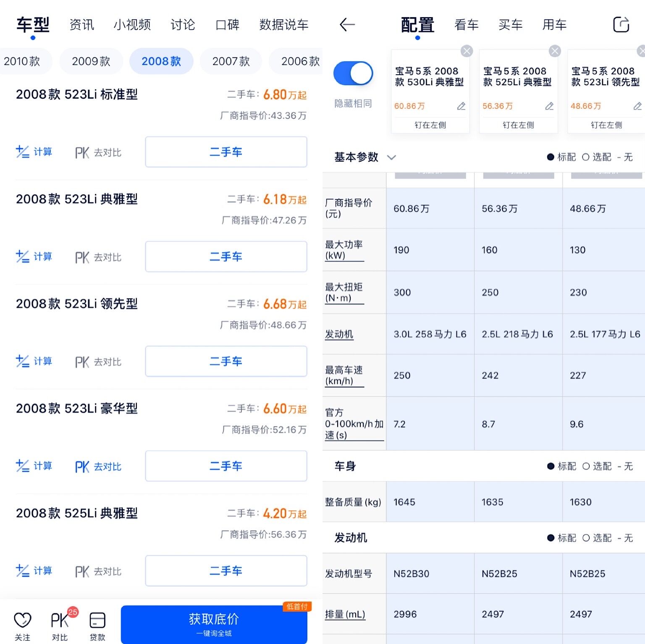Tap the 获取底价 button
The height and width of the screenshot is (644, 645).
coord(214,624)
